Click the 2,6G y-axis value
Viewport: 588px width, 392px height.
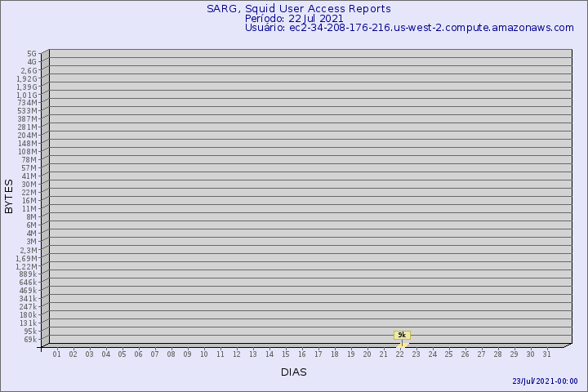[29, 70]
